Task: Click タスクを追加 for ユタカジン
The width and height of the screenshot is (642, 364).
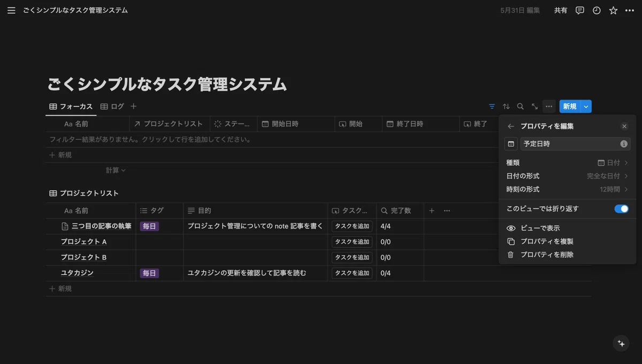Action: click(x=352, y=273)
